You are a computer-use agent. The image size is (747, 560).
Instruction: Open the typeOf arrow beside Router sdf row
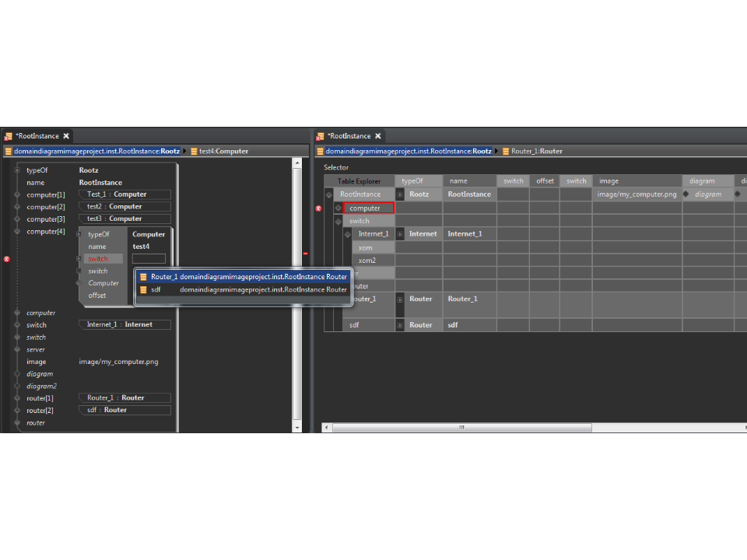coord(400,325)
